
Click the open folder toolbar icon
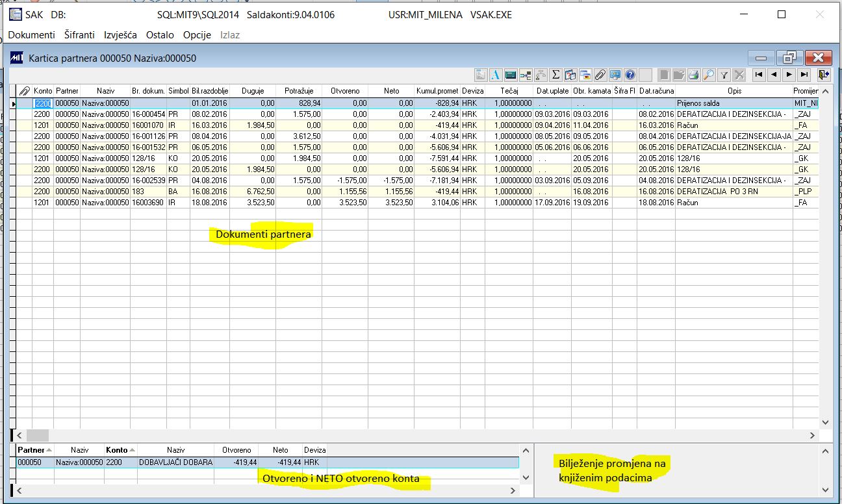click(679, 75)
